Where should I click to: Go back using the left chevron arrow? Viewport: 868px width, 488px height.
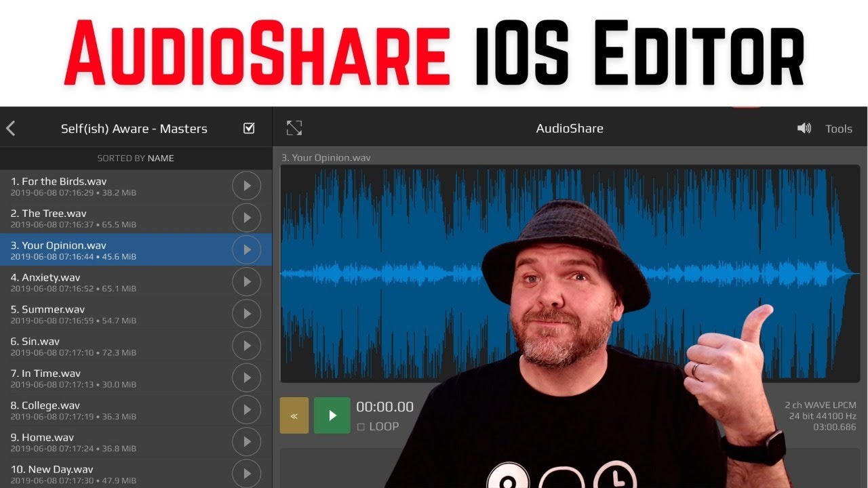[10, 128]
